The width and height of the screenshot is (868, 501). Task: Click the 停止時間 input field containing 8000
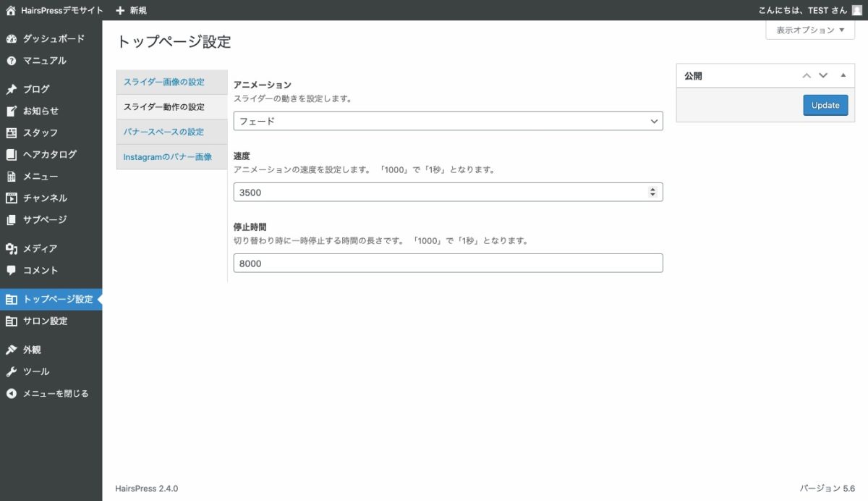pos(448,264)
